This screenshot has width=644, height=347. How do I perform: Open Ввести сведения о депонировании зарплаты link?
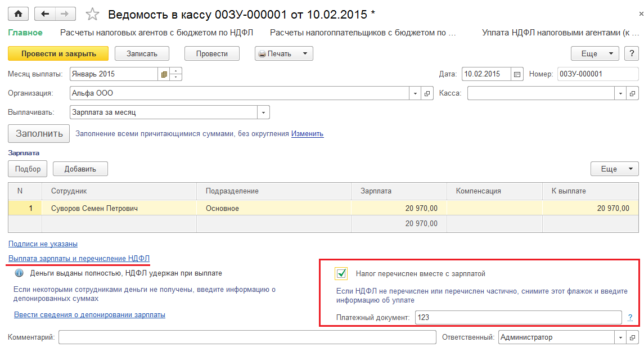(89, 315)
